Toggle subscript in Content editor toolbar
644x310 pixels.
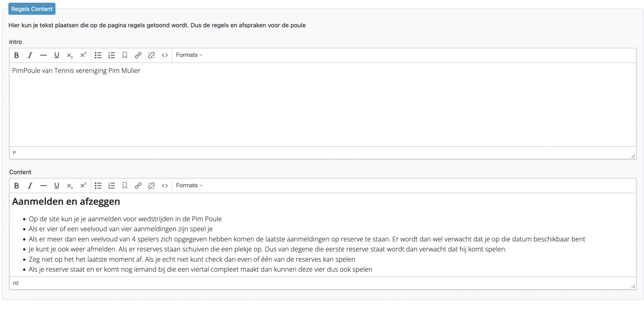click(x=70, y=186)
